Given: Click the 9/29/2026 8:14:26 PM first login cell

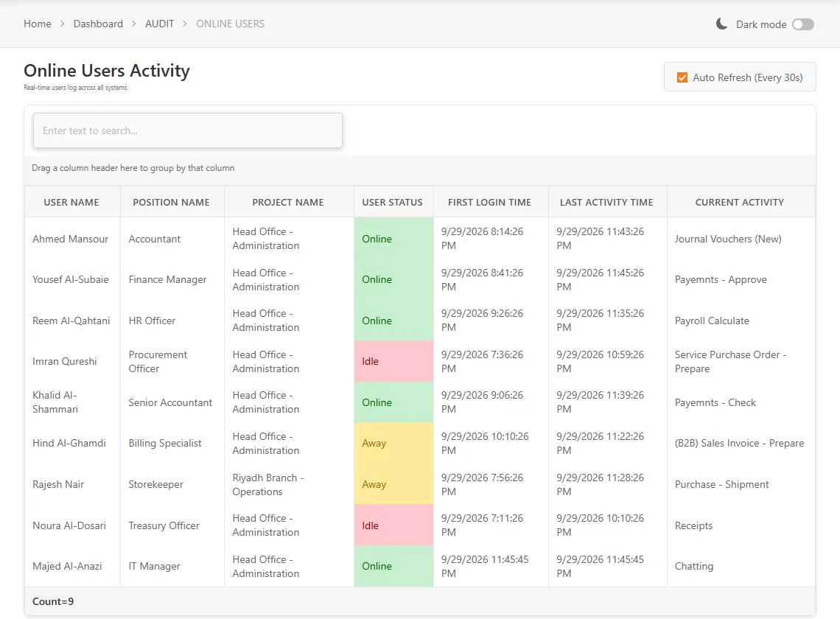Looking at the screenshot, I should 490,239.
